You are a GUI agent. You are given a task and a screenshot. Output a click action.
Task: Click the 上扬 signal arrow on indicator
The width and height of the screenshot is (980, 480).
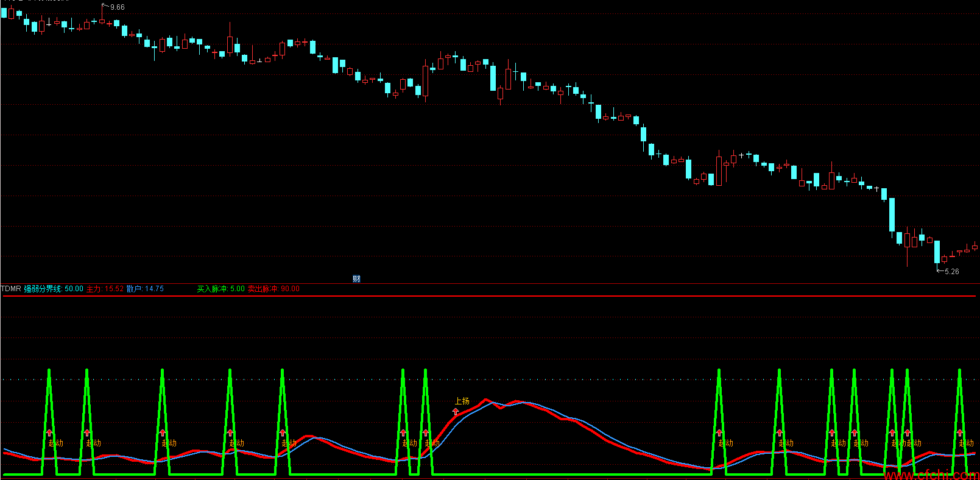click(456, 412)
